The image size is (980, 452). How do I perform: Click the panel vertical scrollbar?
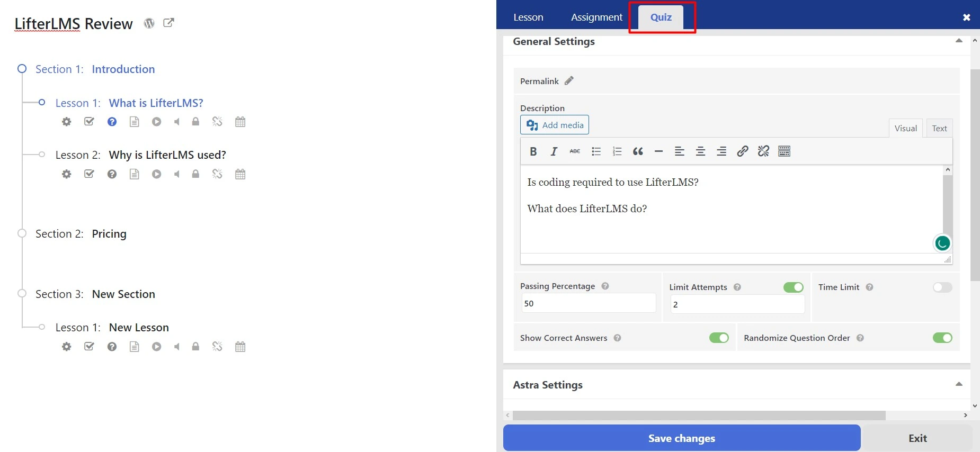coord(975,175)
